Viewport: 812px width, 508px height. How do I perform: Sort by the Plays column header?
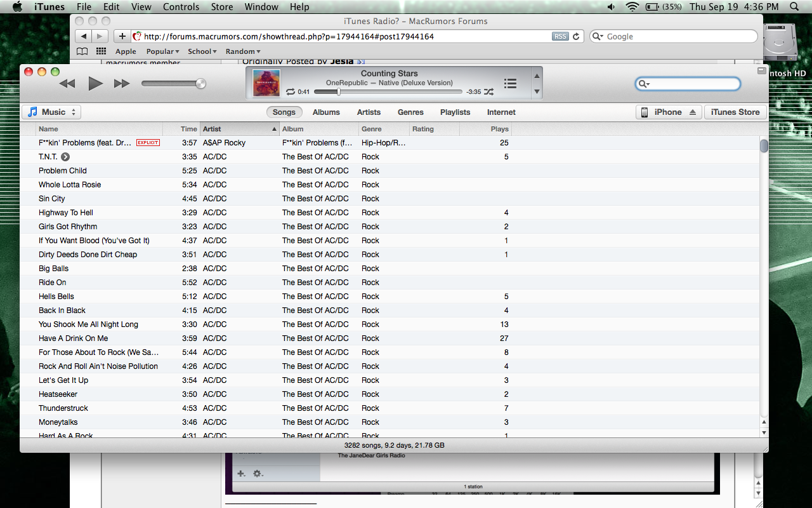pos(485,129)
